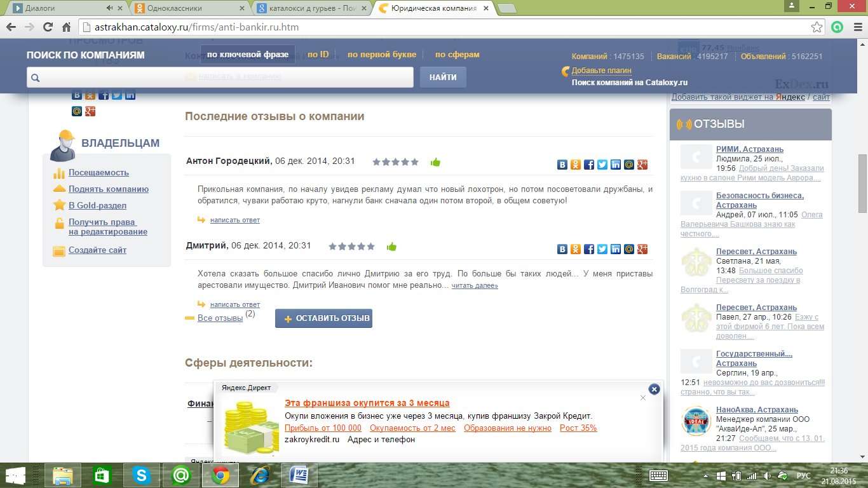868x488 pixels.
Task: Share Антон Городецкий's review on Facebook
Action: 589,165
